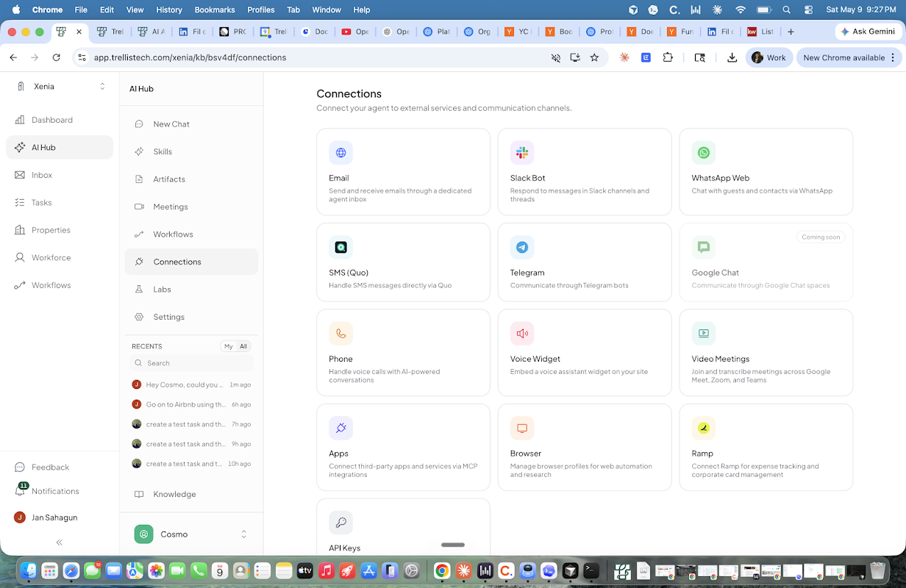
Task: Mute site via tab audio icon
Action: point(556,57)
